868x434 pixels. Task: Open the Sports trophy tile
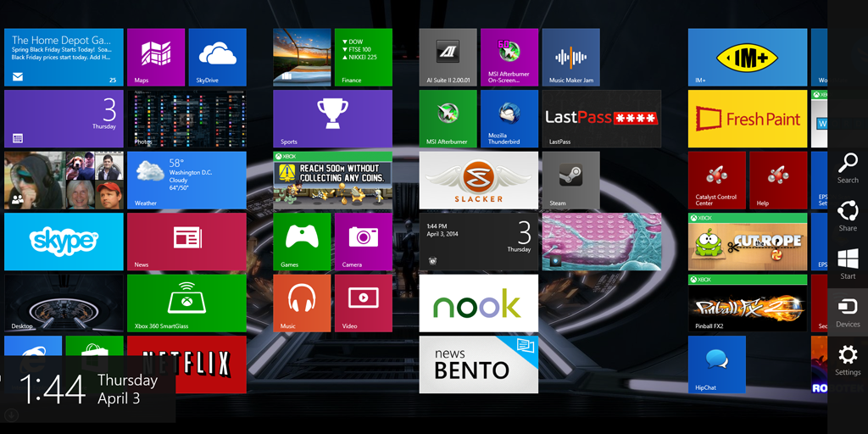[332, 119]
